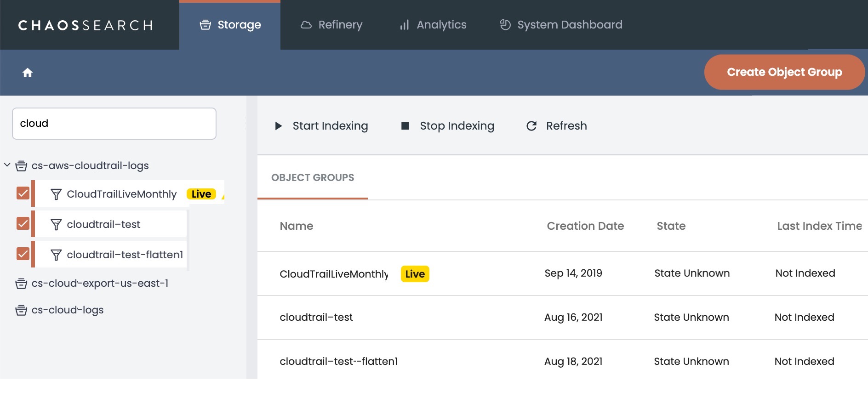868x398 pixels.
Task: Uncheck the cloudtrail-test checkbox
Action: click(23, 224)
